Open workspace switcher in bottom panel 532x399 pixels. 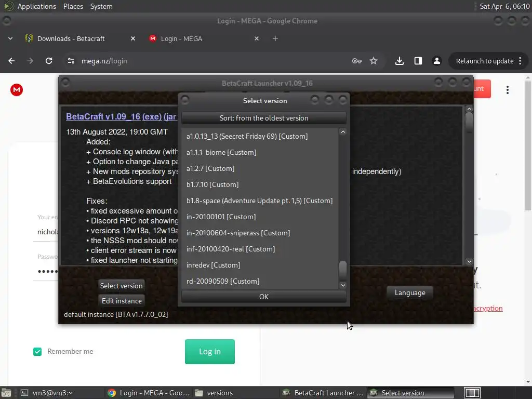472,393
